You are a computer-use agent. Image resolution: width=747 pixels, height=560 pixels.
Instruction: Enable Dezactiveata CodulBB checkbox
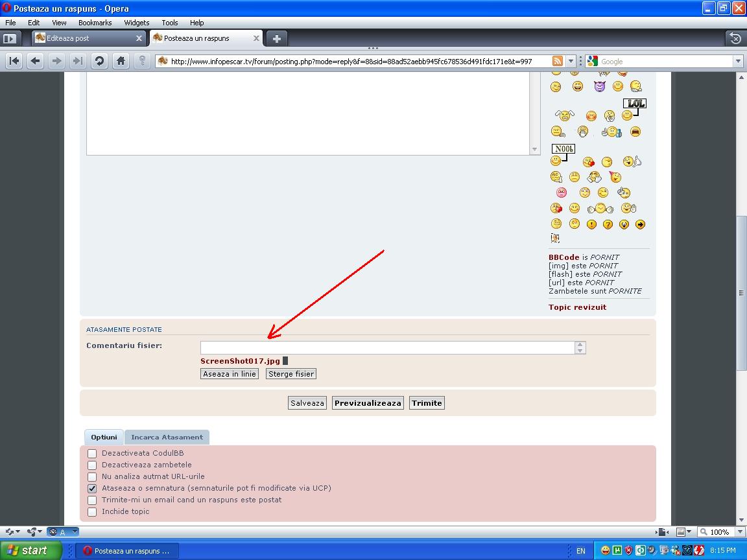pos(92,454)
